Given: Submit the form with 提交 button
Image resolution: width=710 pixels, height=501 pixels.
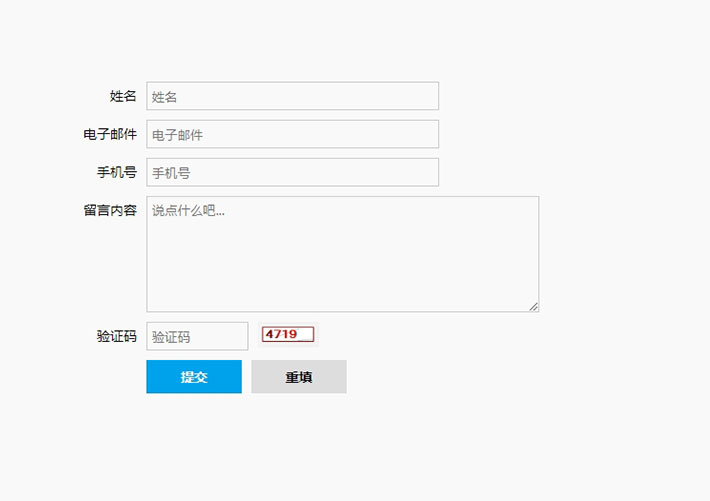Looking at the screenshot, I should click(x=194, y=377).
